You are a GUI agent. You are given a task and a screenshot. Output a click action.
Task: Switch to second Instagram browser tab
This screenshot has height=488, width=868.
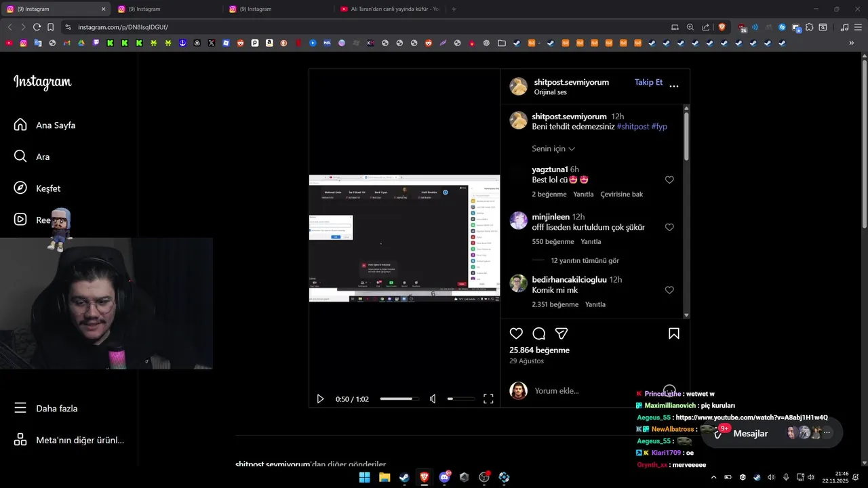[167, 9]
